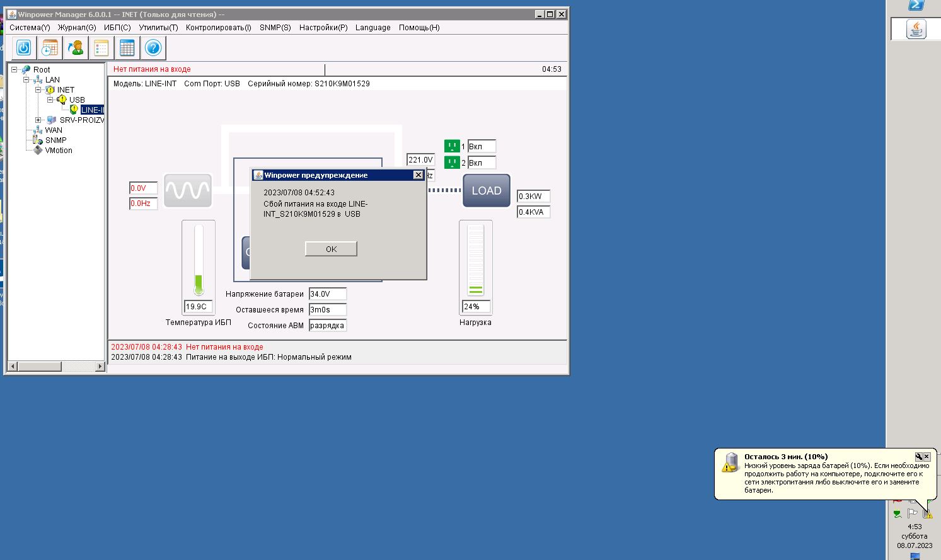941x560 pixels.
Task: Click the load percentage bar gauge
Action: 475,260
